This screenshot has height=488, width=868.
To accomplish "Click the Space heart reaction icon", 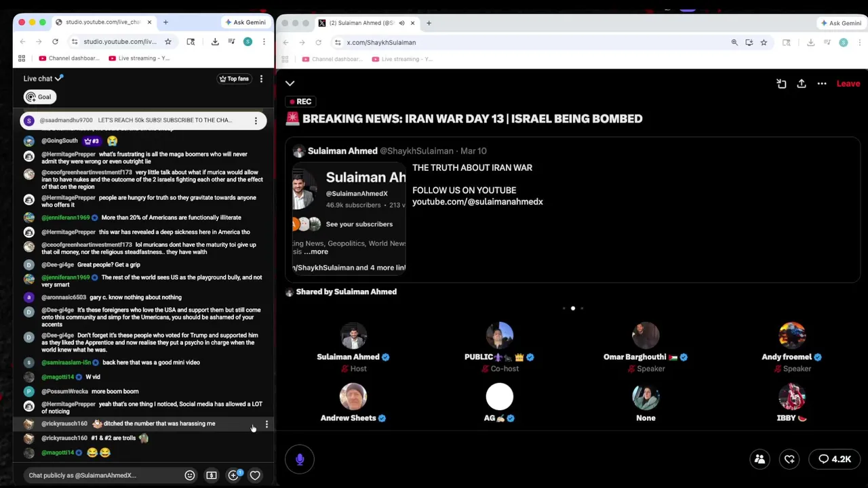I will pos(789,459).
